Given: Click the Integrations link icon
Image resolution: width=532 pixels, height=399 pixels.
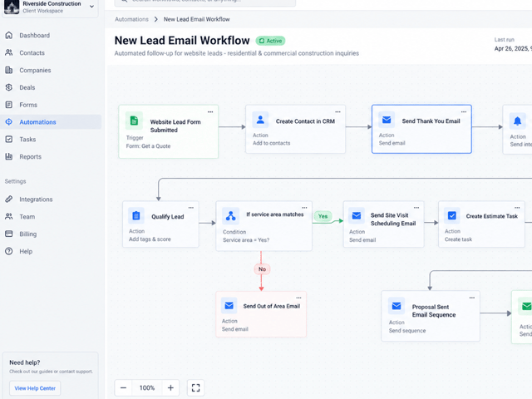Looking at the screenshot, I should [9, 199].
